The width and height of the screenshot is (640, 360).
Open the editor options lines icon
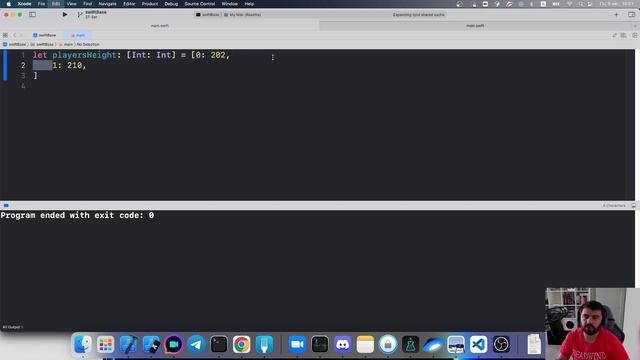(623, 36)
